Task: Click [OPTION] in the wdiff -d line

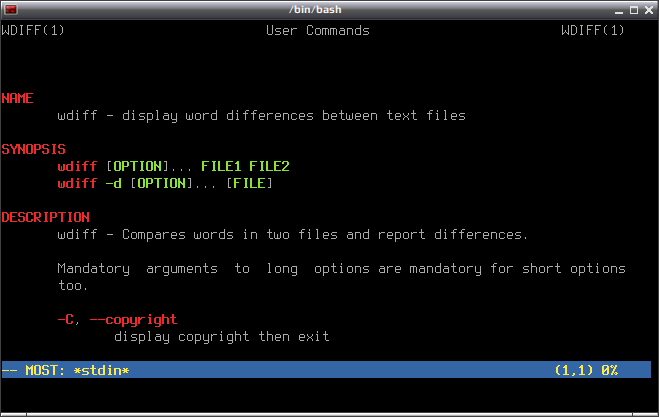Action: pos(161,183)
